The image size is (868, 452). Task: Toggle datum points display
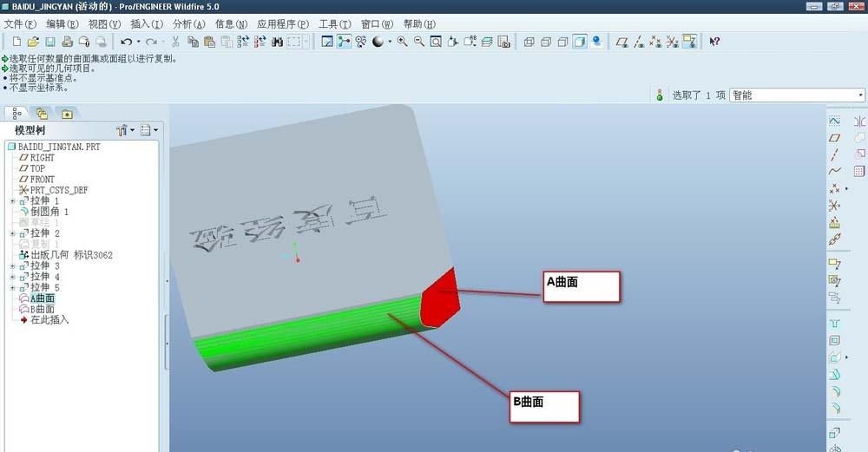click(x=655, y=42)
